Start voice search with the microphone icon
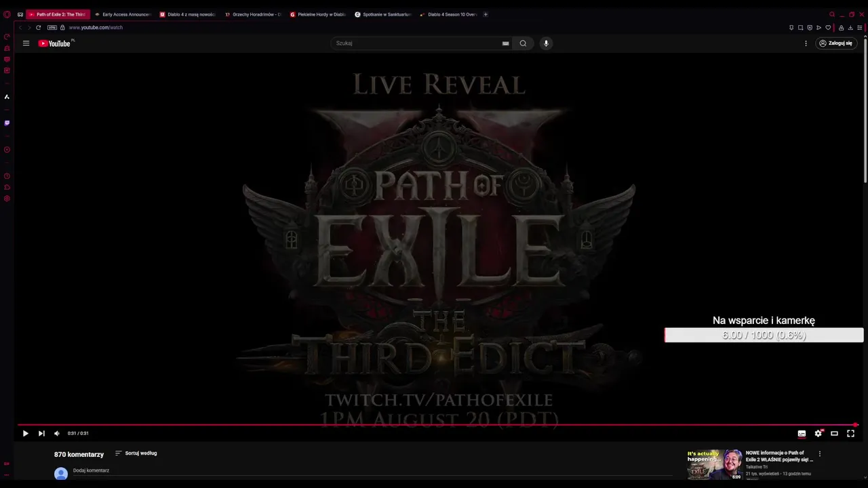 point(546,43)
